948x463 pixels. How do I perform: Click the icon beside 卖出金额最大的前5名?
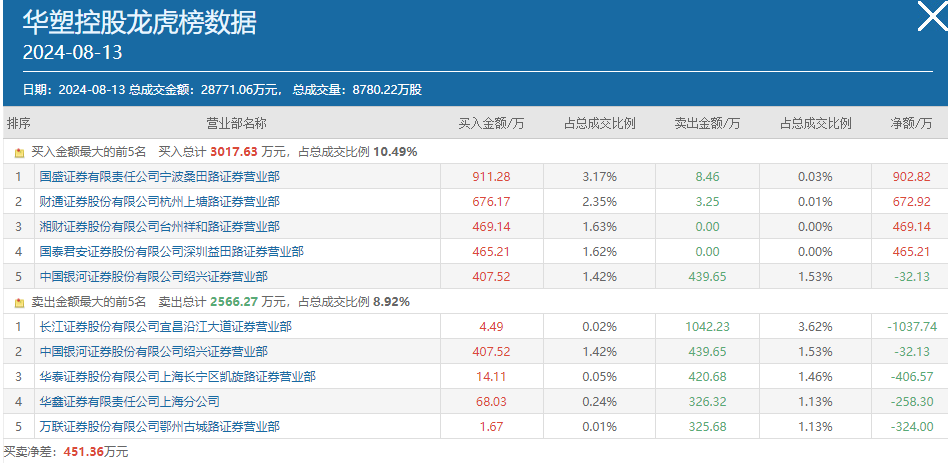19,302
